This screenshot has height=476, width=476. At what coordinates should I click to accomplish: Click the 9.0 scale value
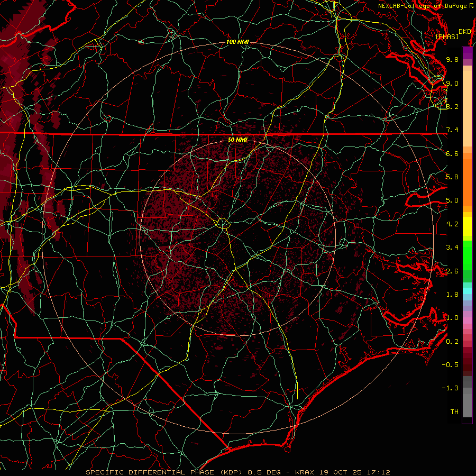tap(452, 83)
